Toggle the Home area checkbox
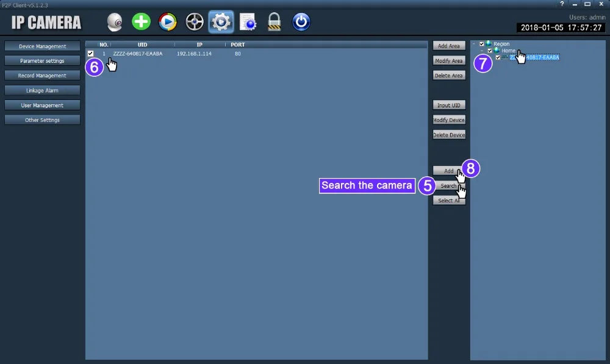The width and height of the screenshot is (610, 364). pos(490,51)
